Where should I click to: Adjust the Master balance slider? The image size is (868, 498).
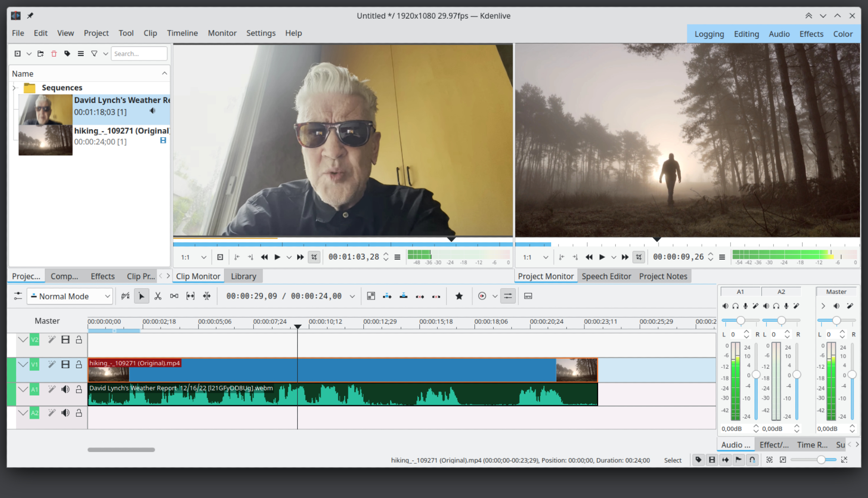pyautogui.click(x=836, y=320)
